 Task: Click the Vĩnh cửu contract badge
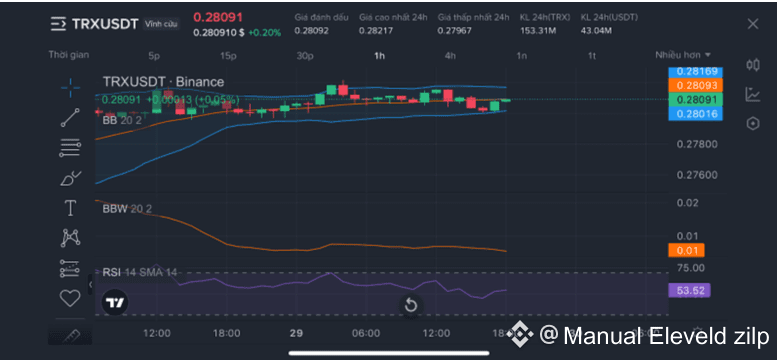(161, 24)
